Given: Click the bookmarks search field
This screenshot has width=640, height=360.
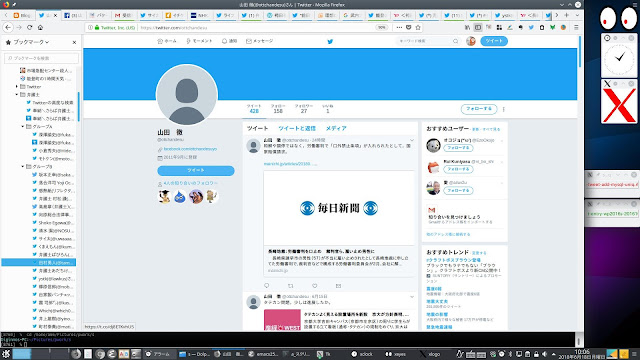Looking at the screenshot, I should coord(41,58).
